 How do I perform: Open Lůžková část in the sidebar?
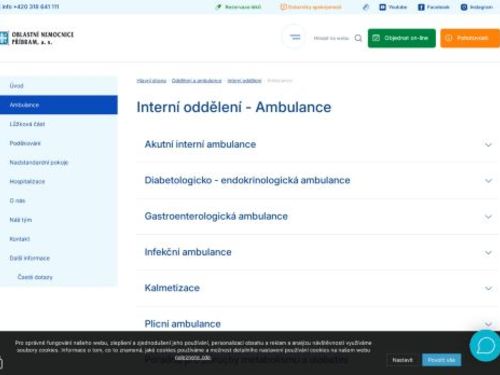click(x=59, y=124)
